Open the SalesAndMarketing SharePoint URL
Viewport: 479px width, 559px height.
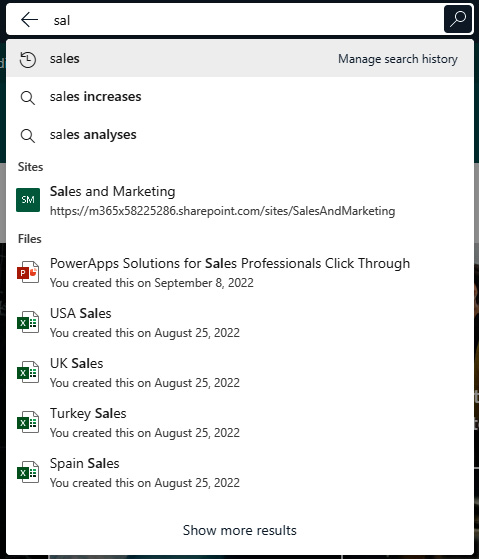[222, 211]
